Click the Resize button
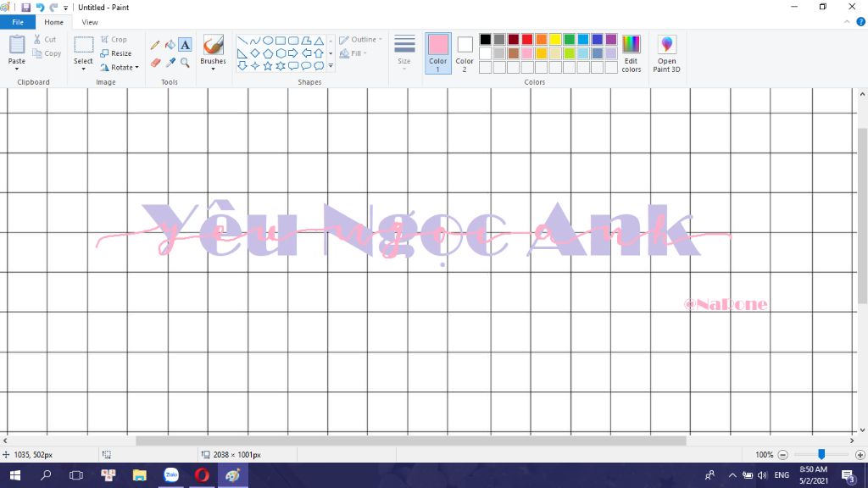Screen dimensions: 868x488 coord(116,53)
